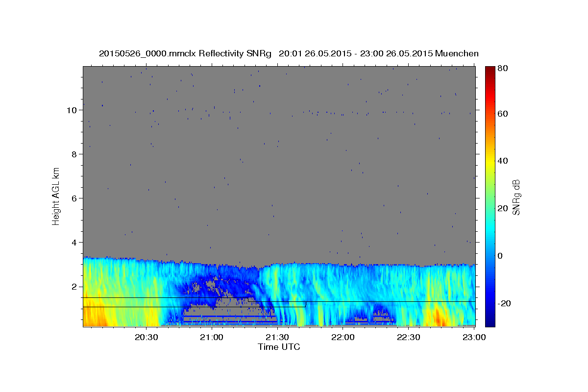This screenshot has width=588, height=392.
Task: Select the 23:00 time tick label
Action: click(473, 337)
